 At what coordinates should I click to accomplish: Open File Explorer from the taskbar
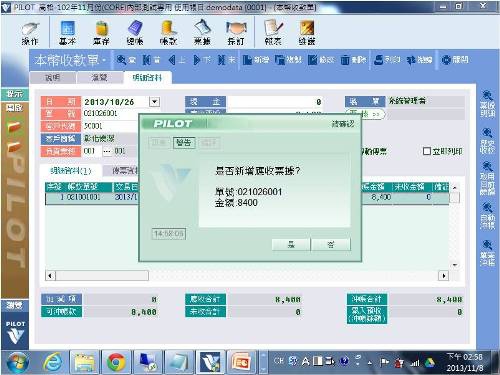point(83,362)
